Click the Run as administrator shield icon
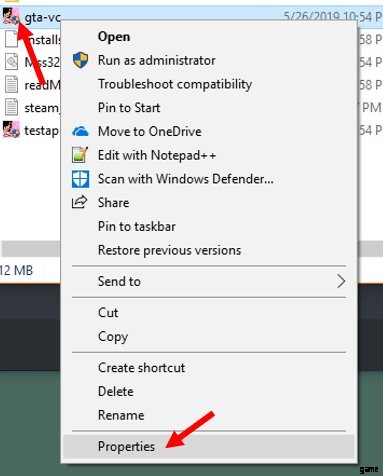This screenshot has width=383, height=476. click(x=80, y=60)
